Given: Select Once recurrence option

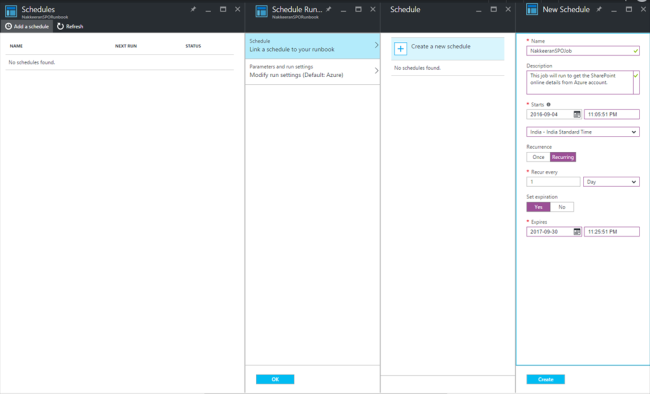Looking at the screenshot, I should tap(538, 157).
